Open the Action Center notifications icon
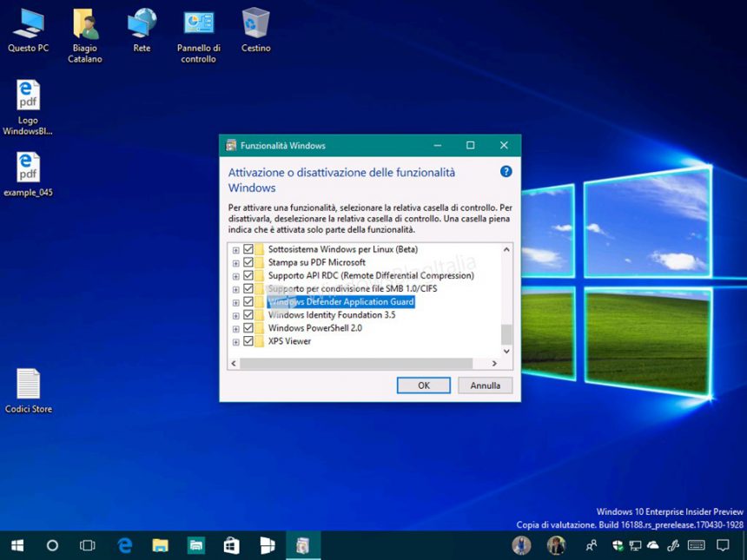The image size is (747, 560). [x=723, y=545]
